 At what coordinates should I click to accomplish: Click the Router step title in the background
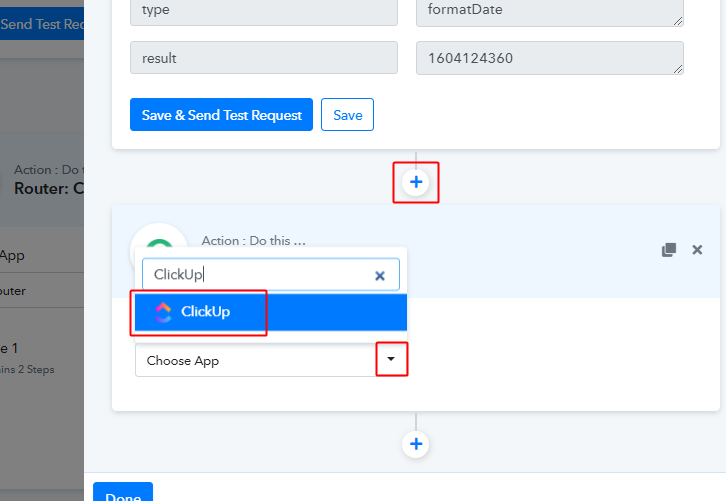49,188
